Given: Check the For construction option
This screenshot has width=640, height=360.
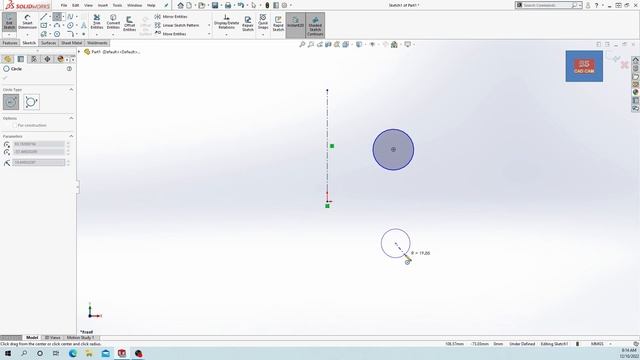Looking at the screenshot, I should [x=15, y=125].
